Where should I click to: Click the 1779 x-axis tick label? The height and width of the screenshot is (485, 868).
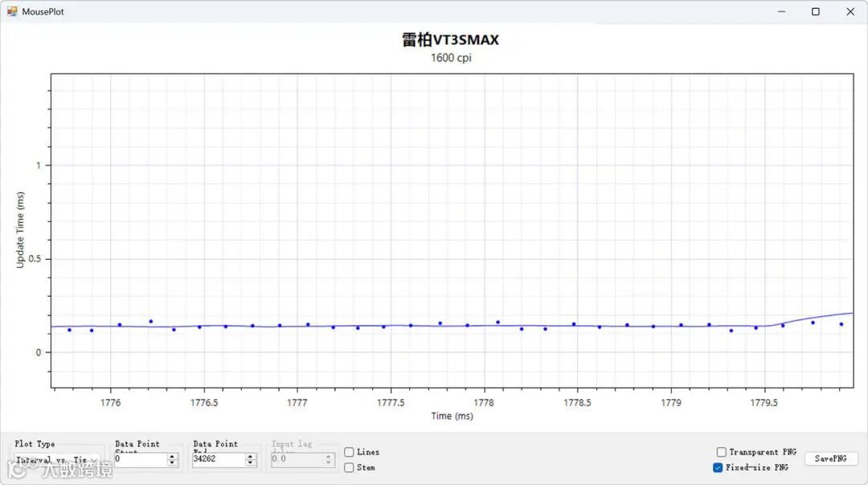[x=671, y=403]
